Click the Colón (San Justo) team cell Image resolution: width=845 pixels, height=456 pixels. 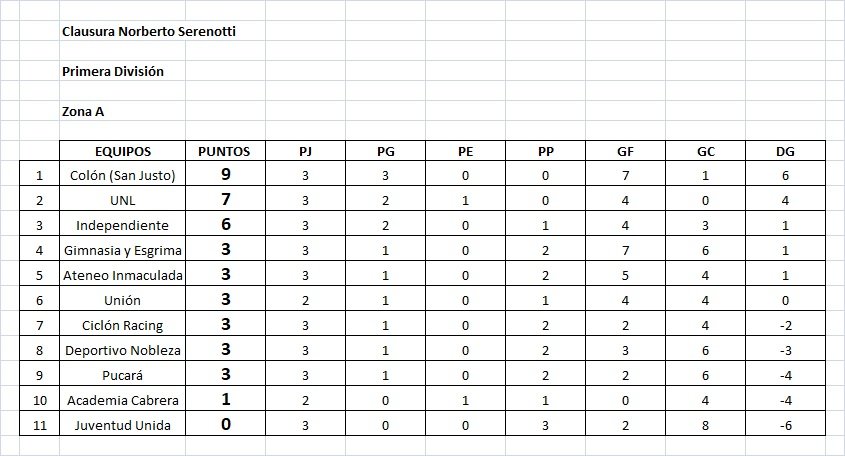pyautogui.click(x=122, y=175)
